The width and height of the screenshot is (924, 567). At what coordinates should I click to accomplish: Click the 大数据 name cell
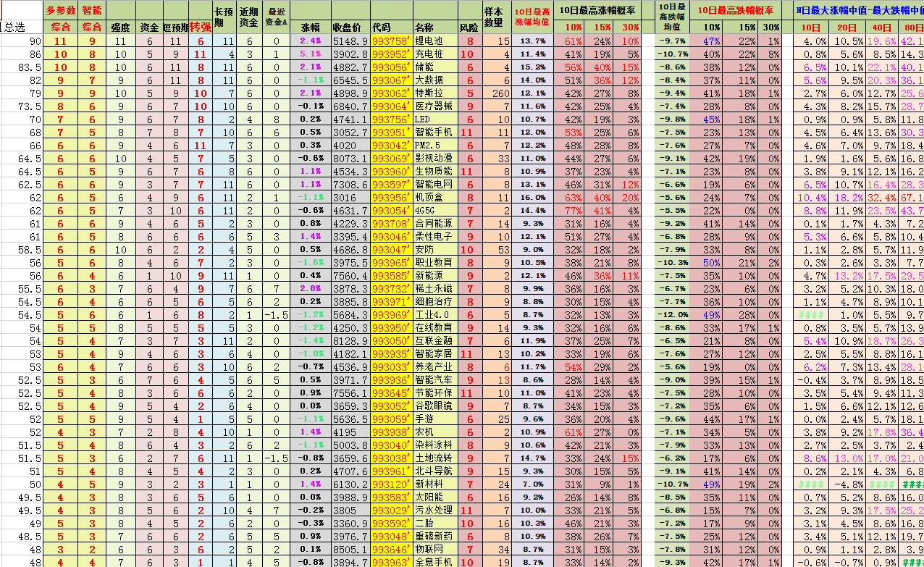(436, 80)
